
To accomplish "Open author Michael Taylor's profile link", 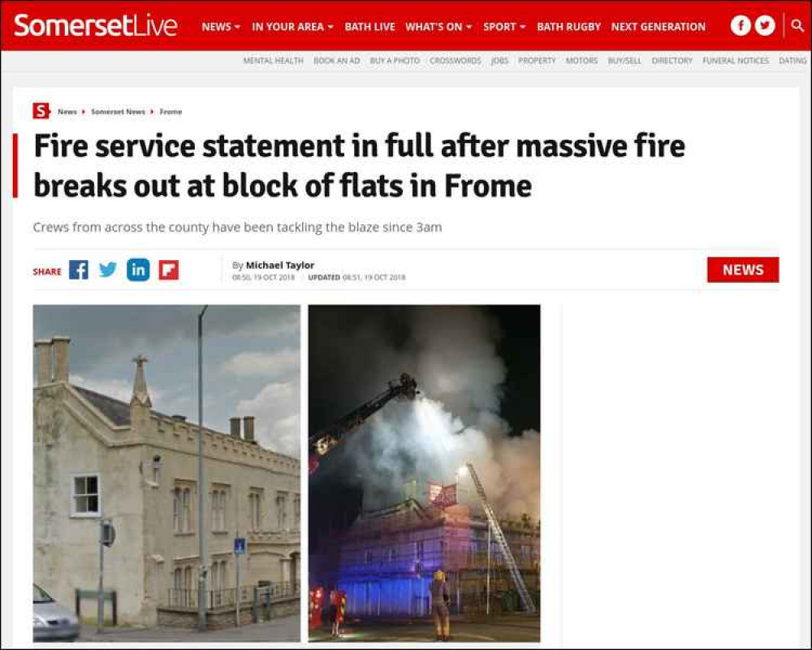I will 279,265.
